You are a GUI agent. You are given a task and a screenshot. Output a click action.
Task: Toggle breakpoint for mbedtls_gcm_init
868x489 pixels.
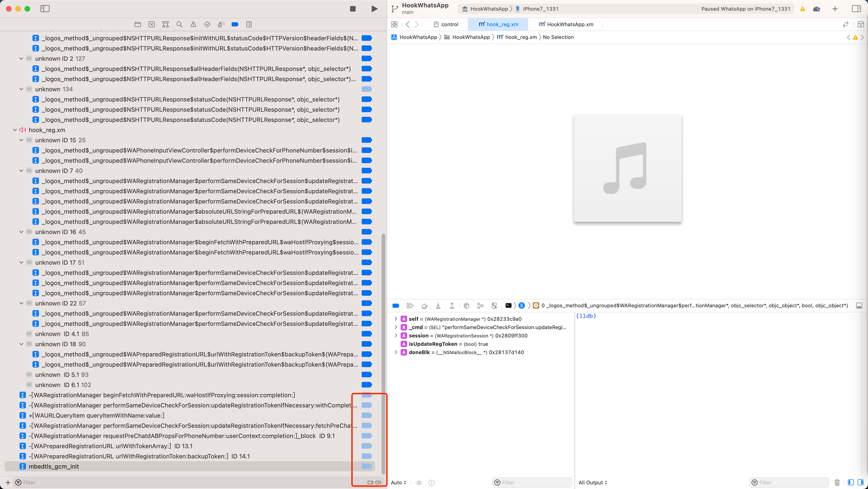[367, 467]
